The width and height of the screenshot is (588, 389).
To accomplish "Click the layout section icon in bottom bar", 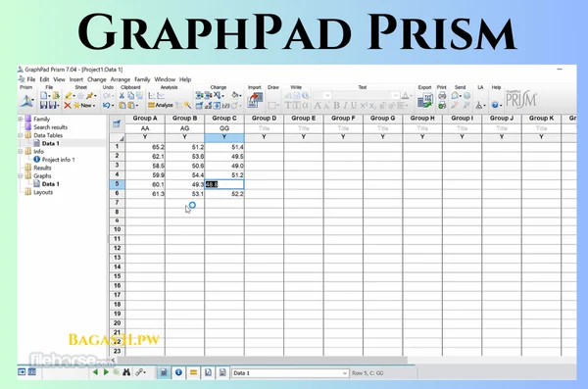I will [x=222, y=372].
